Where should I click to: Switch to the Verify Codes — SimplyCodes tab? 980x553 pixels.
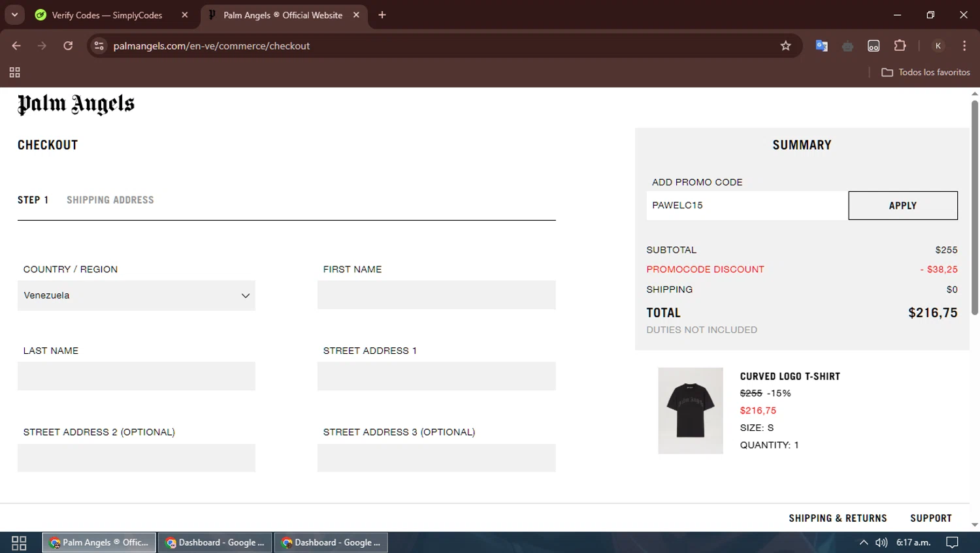point(106,15)
